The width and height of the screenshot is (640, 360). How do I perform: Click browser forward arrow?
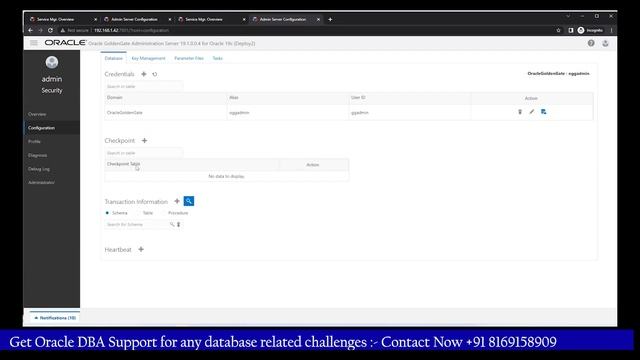pos(40,30)
